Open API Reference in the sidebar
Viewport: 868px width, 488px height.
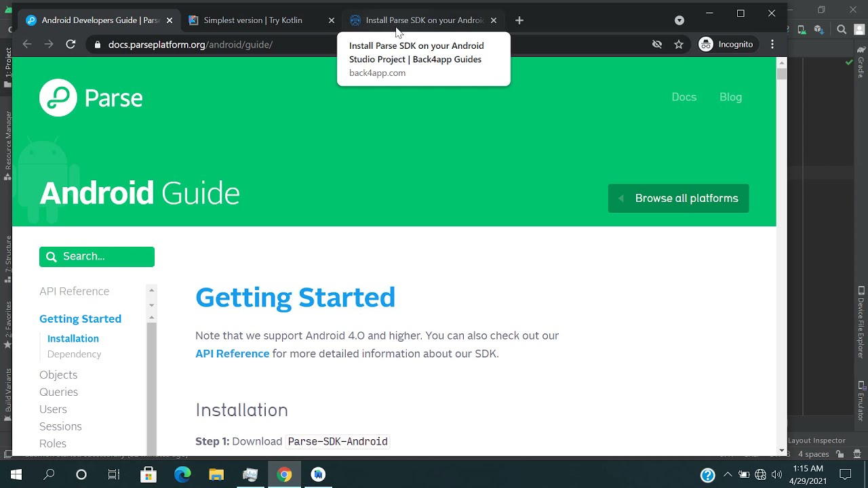click(74, 291)
